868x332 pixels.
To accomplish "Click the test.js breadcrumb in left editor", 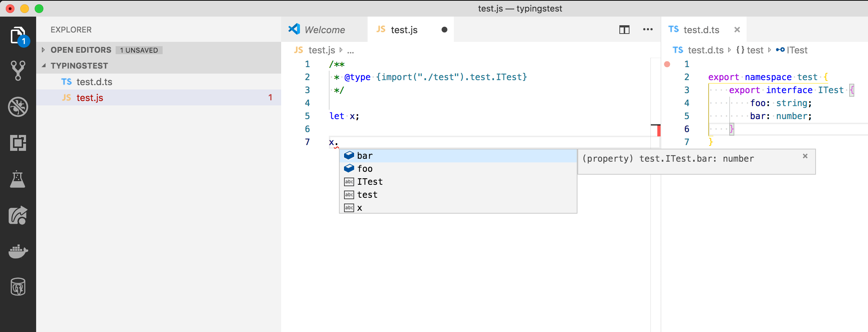I will (x=322, y=50).
